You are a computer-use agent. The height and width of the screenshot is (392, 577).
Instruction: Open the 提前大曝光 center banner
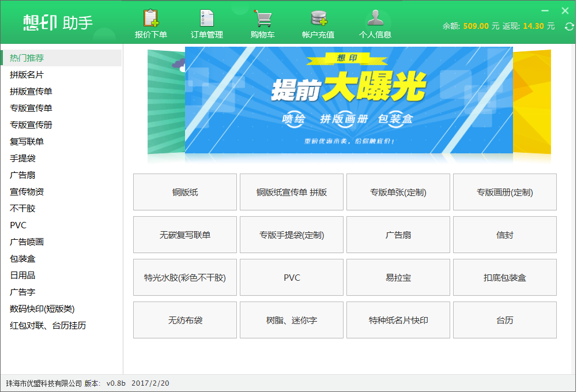point(349,100)
